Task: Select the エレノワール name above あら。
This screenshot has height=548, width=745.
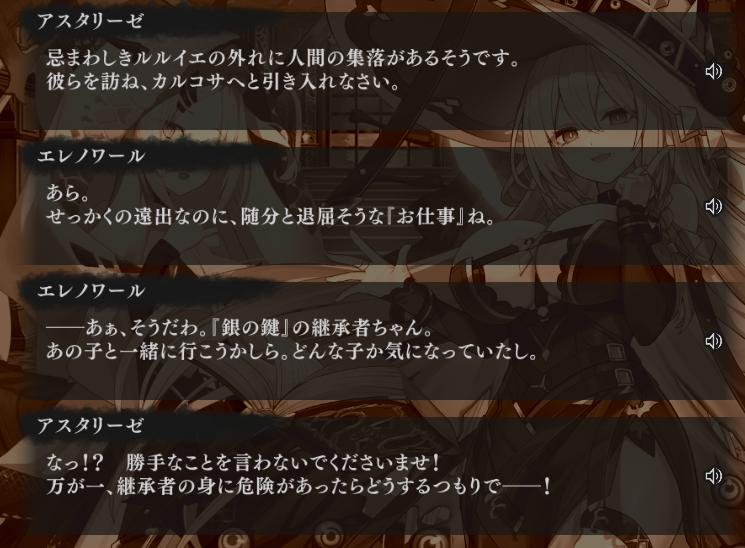Action: click(90, 156)
